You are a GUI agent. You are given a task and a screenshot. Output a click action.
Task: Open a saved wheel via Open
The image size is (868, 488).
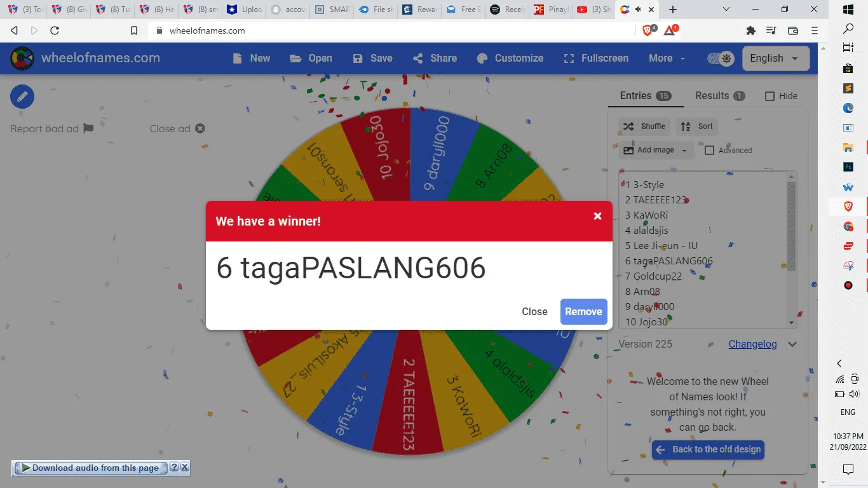(x=311, y=58)
